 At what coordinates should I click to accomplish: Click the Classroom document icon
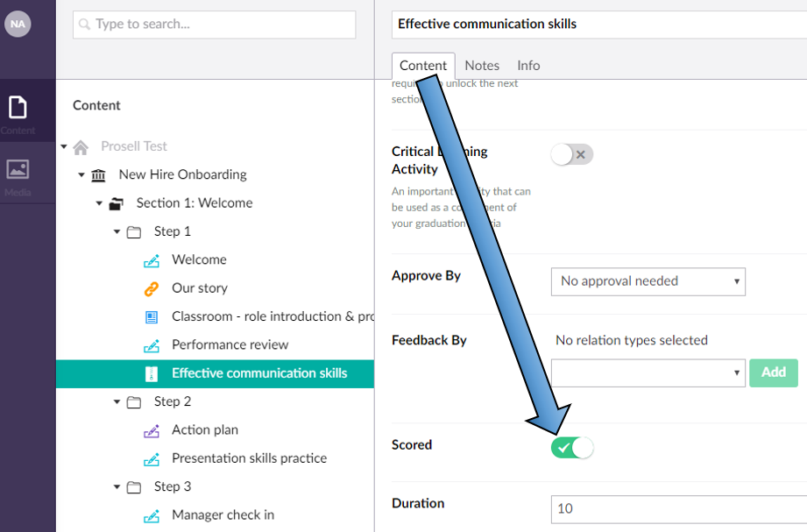point(151,316)
